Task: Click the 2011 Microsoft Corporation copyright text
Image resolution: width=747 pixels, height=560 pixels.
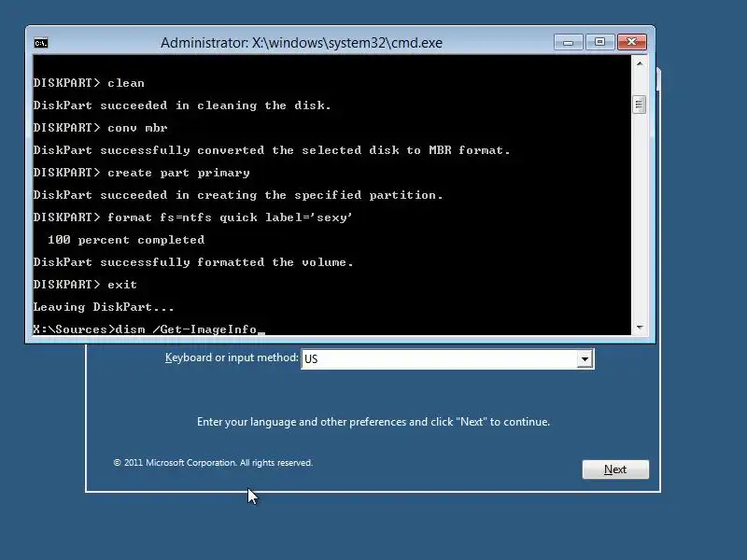Action: (213, 463)
